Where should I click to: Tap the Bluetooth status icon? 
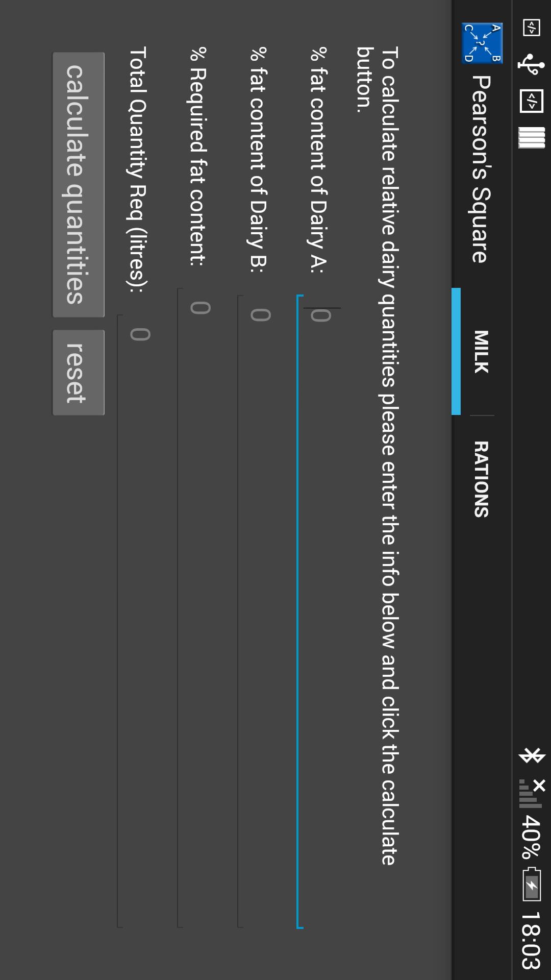532,755
